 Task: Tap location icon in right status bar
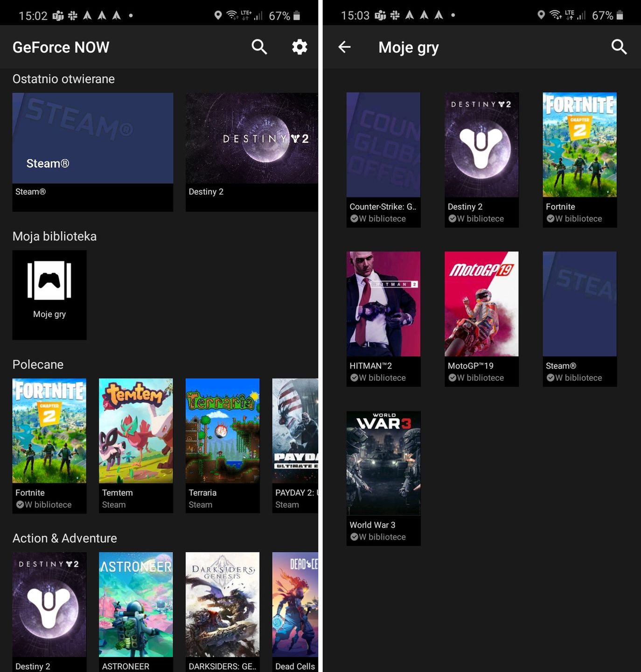click(x=541, y=15)
